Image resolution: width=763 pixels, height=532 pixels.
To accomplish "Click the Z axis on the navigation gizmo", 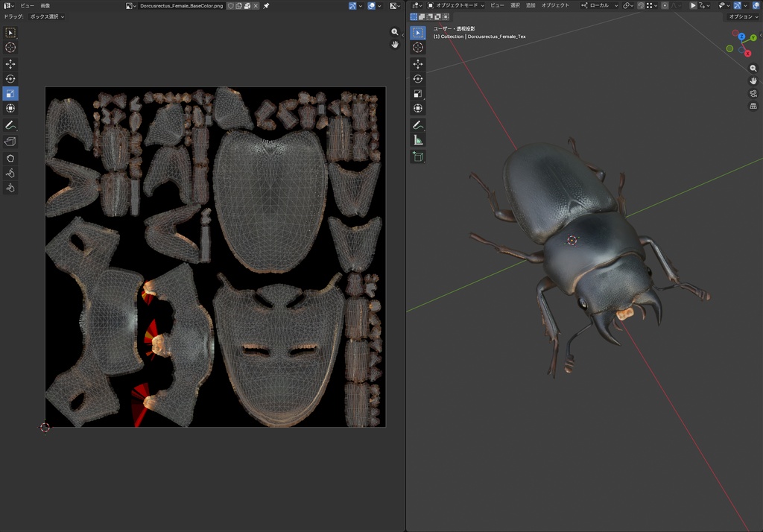I will point(741,37).
